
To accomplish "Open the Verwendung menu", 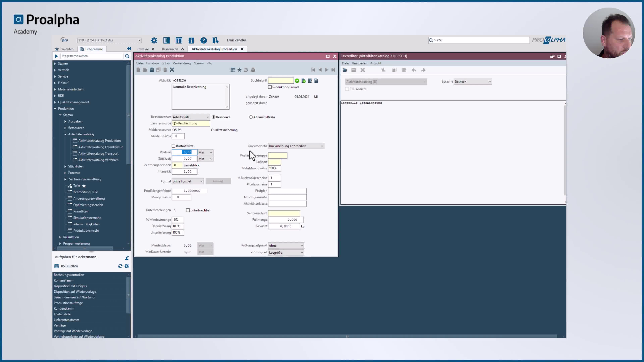I will 181,63.
